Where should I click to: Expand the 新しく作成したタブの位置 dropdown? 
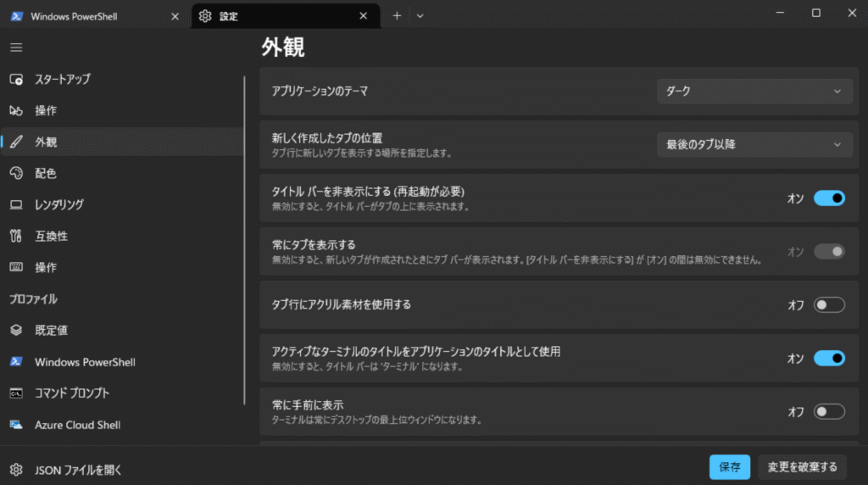point(754,145)
